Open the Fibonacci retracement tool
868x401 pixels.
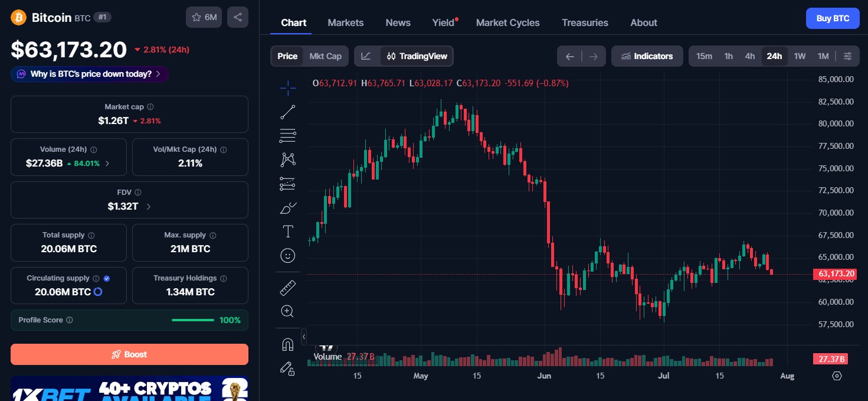click(288, 135)
